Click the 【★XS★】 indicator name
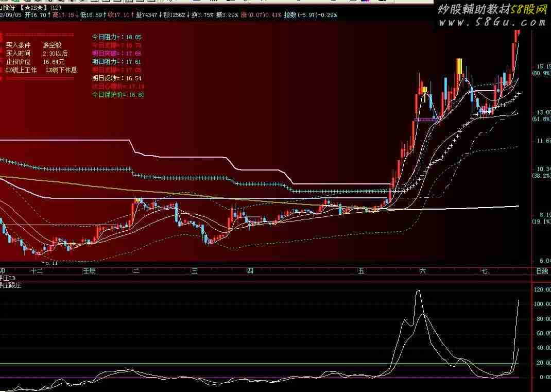This screenshot has width=551, height=392. point(35,7)
